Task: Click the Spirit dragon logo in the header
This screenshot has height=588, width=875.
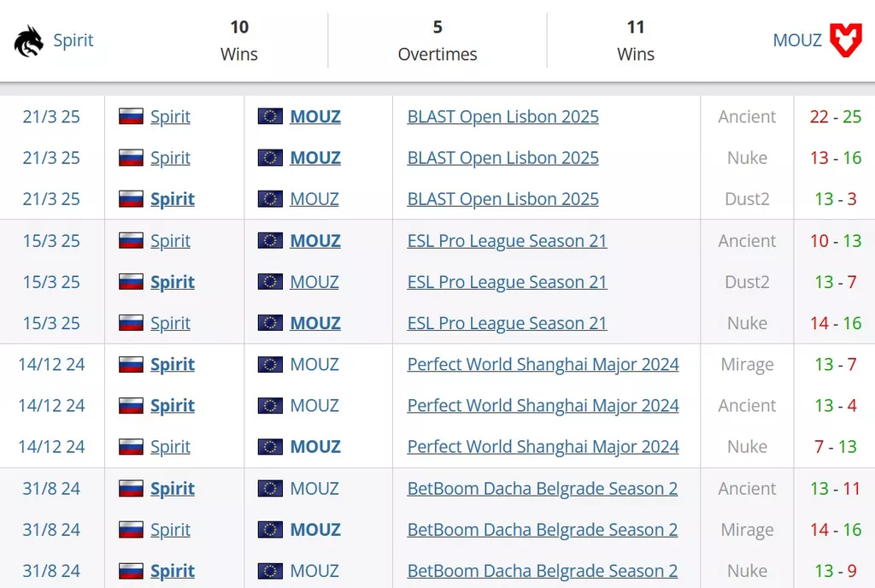Action: point(29,41)
